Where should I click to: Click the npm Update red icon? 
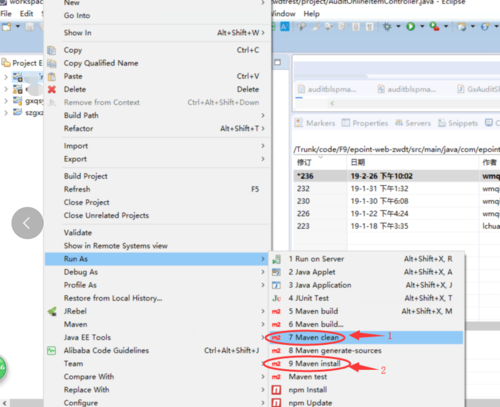(x=276, y=403)
